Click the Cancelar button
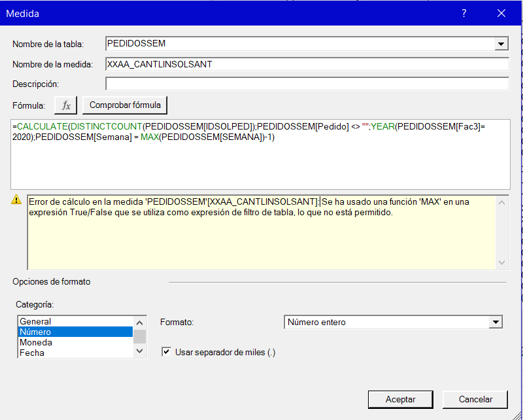This screenshot has width=523, height=420. [475, 399]
